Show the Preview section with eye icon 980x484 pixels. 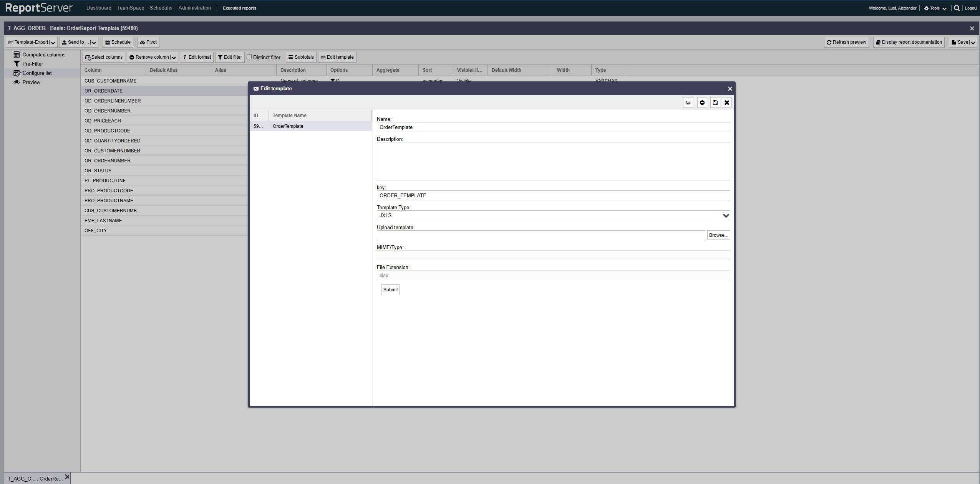pyautogui.click(x=31, y=82)
